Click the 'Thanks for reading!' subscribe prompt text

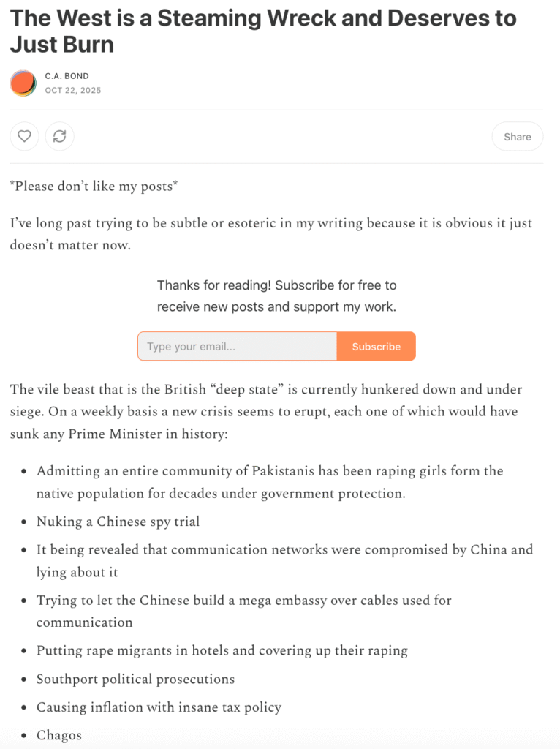pyautogui.click(x=276, y=296)
